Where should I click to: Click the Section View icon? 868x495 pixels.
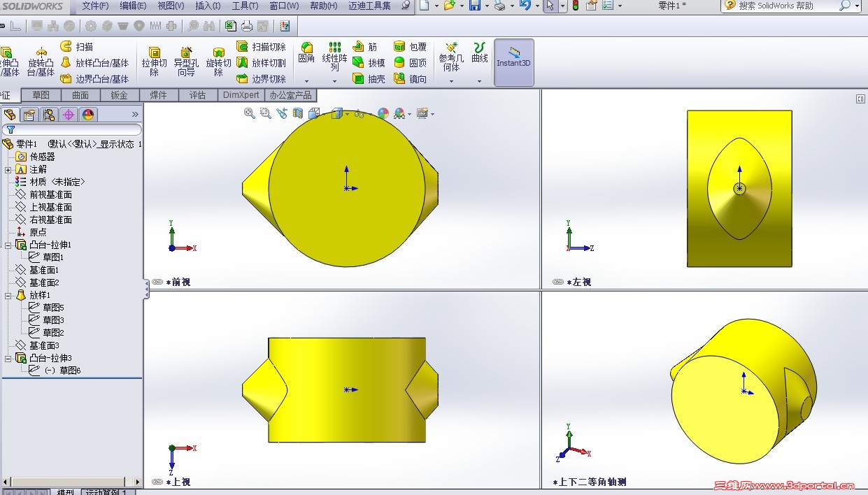(298, 113)
